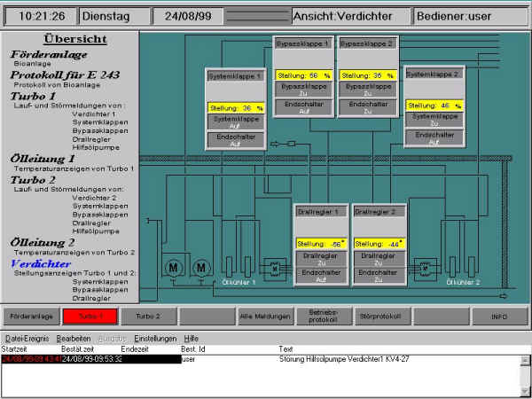Click Systemklappe 2 panel title
This screenshot has height=399, width=532.
pyautogui.click(x=434, y=74)
